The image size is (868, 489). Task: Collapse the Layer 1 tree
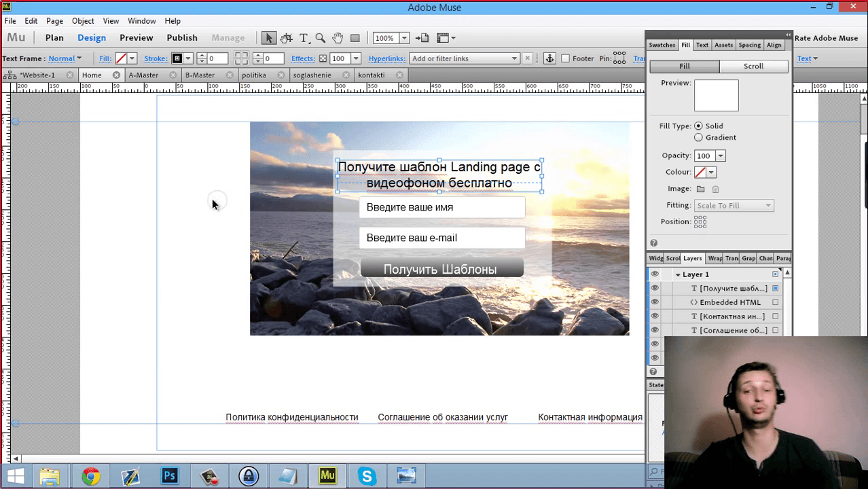(678, 275)
